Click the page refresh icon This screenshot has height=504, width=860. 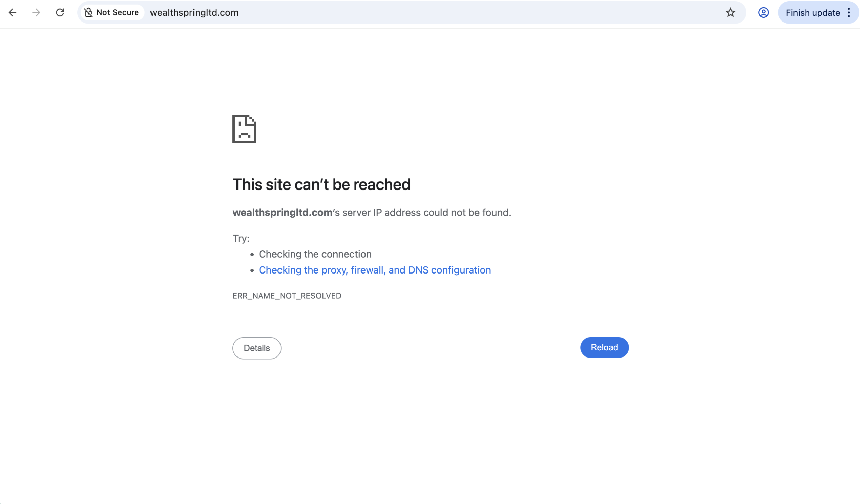click(x=60, y=13)
